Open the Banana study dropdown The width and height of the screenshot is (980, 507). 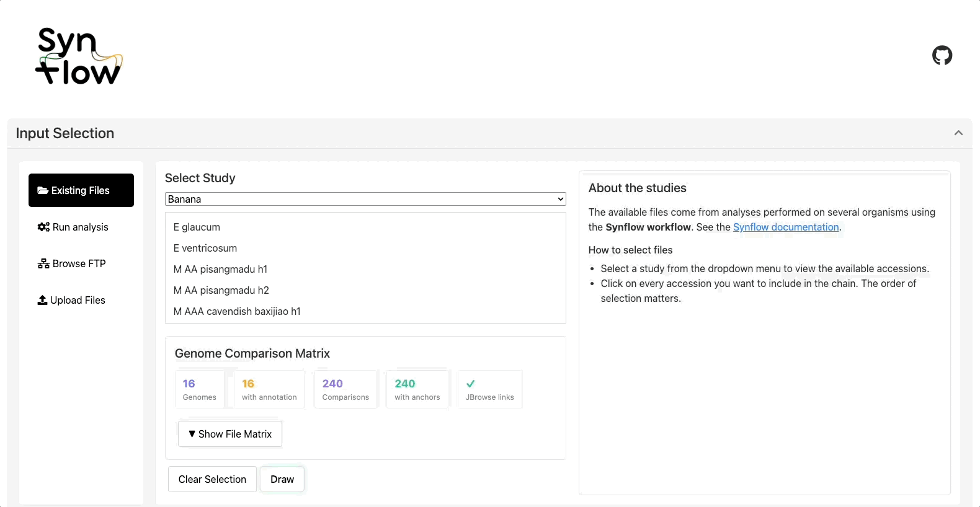pos(365,199)
